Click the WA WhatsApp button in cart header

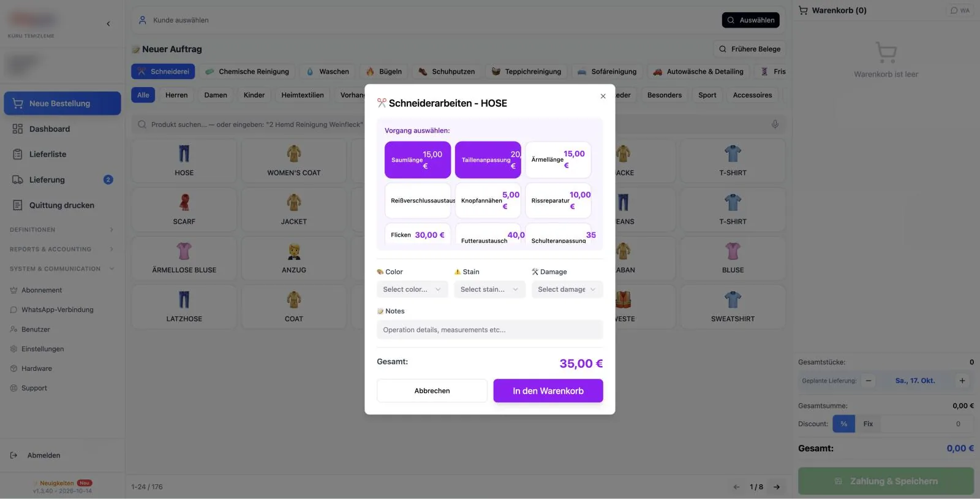960,10
